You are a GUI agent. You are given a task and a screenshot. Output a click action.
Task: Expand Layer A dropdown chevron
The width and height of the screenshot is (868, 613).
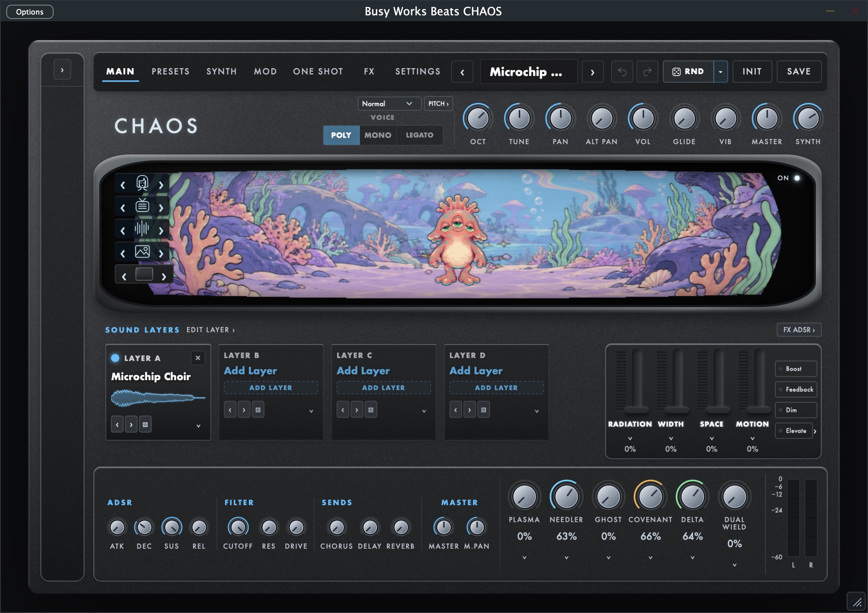pos(198,426)
